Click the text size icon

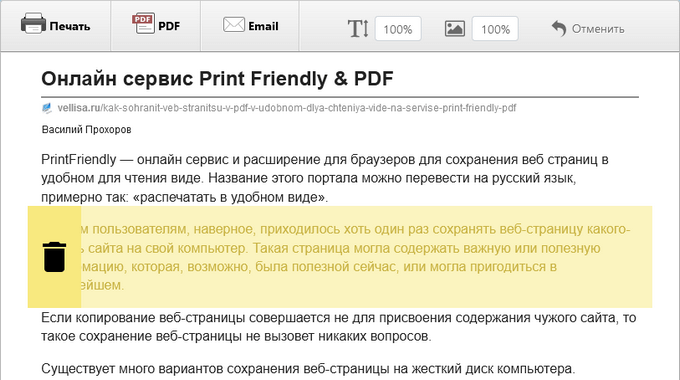(358, 29)
